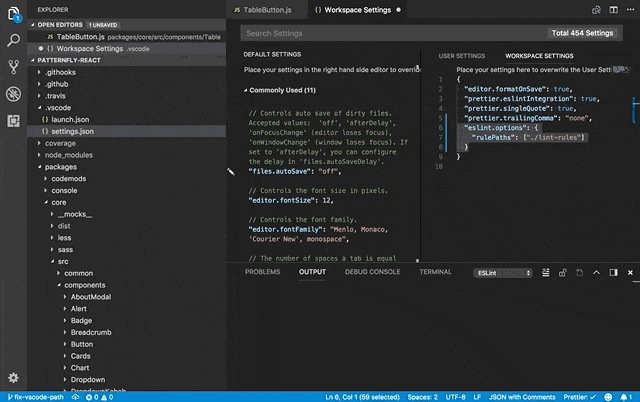Change file encoding via UTF-8
Screen dimensions: 640x402
[x=456, y=397]
